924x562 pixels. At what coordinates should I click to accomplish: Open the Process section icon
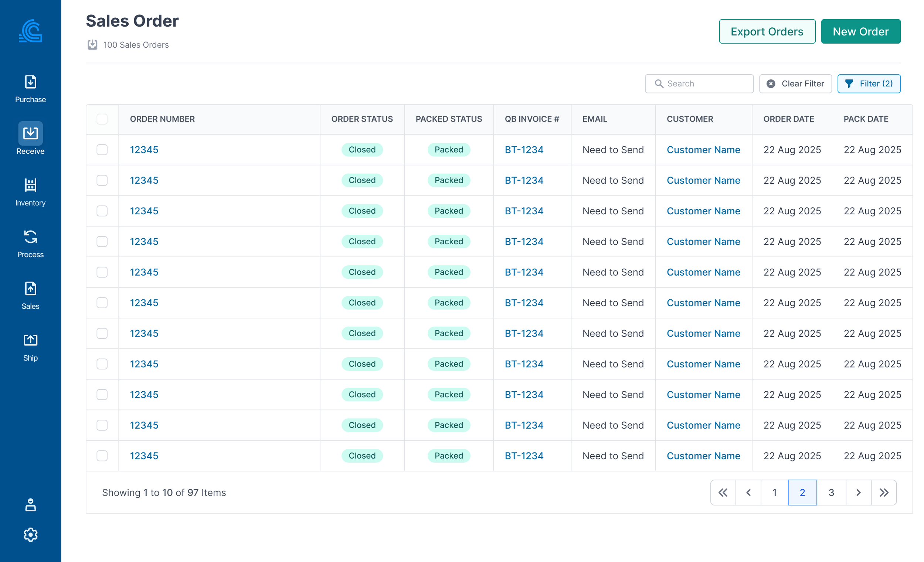30,243
